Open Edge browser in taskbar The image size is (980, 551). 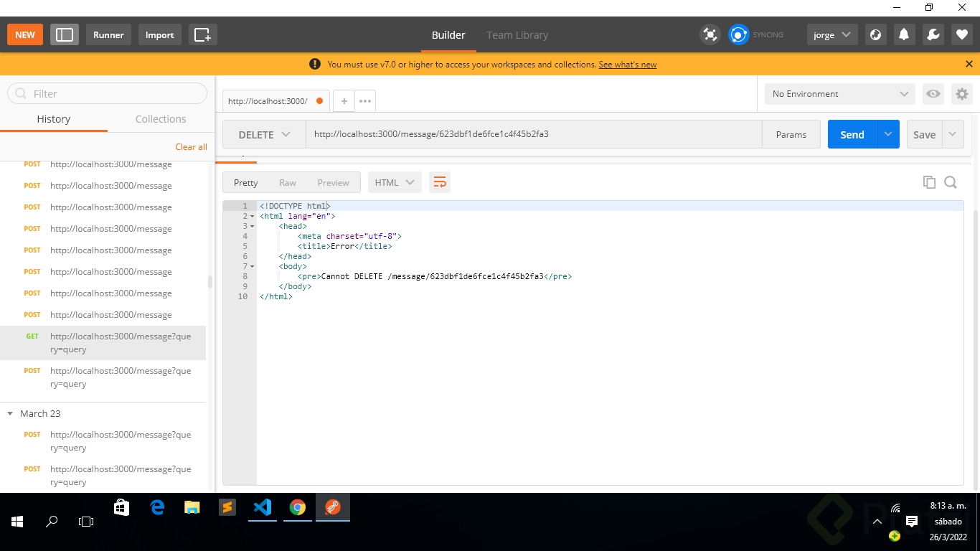coord(157,507)
